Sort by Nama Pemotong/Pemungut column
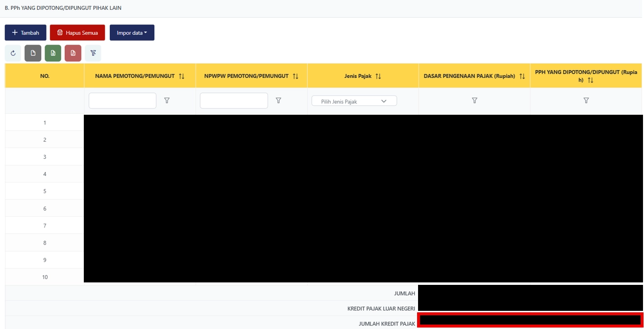Screen dimensions: 644x329 click(182, 76)
